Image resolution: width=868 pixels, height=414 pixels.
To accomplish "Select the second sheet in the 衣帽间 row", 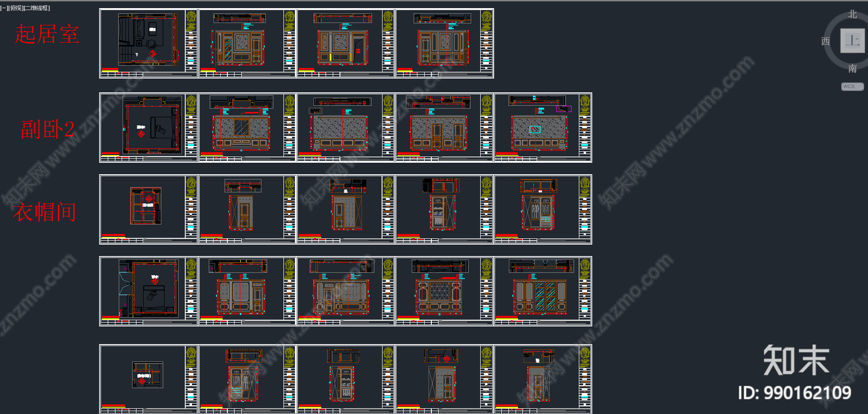I will pyautogui.click(x=247, y=209).
